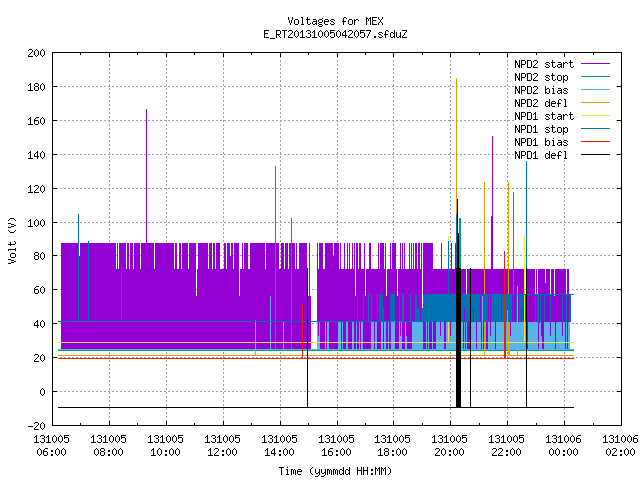Click the chart title 'Voltages for MEX'
Image resolution: width=640 pixels, height=480 pixels.
[x=335, y=21]
